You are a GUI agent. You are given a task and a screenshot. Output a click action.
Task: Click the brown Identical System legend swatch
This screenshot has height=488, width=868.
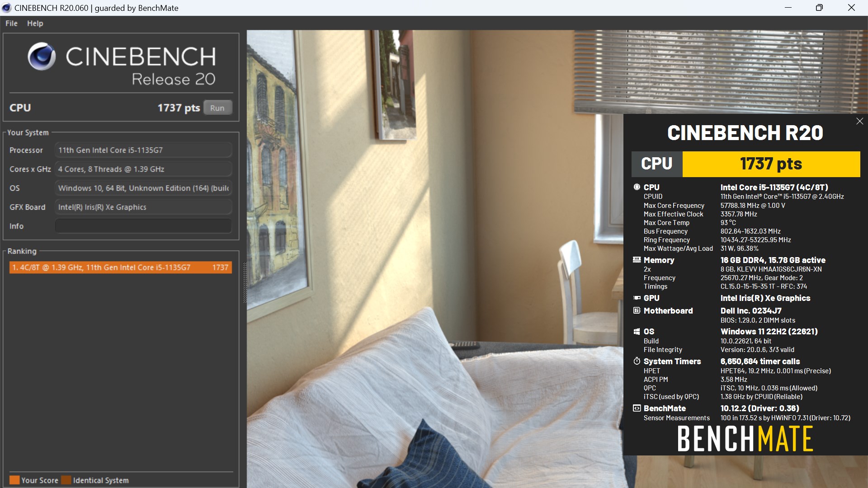66,480
